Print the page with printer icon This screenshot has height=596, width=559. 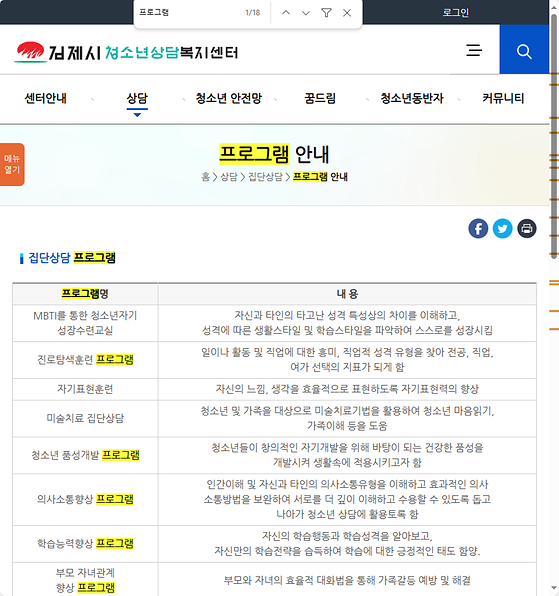527,229
